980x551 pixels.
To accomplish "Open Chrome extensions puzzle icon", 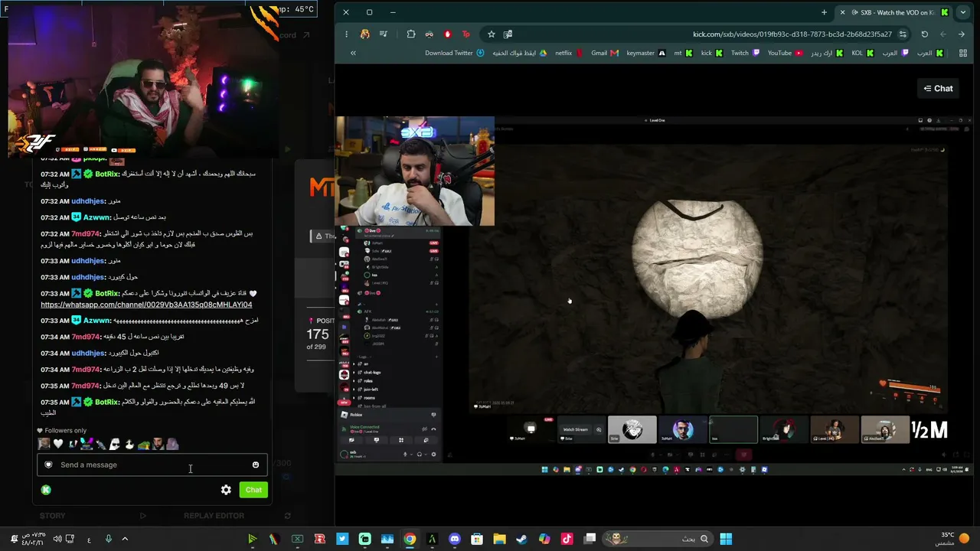I will point(411,34).
